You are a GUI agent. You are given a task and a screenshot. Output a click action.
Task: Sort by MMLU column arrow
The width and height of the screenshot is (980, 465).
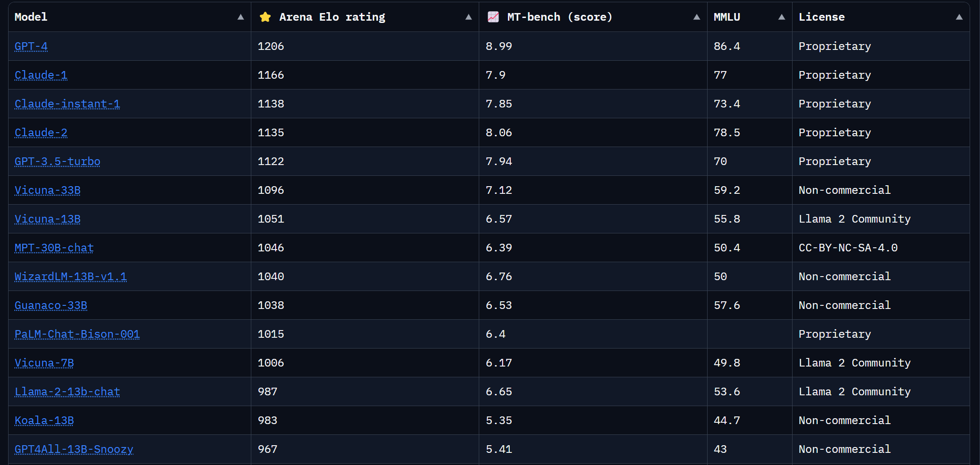(782, 17)
